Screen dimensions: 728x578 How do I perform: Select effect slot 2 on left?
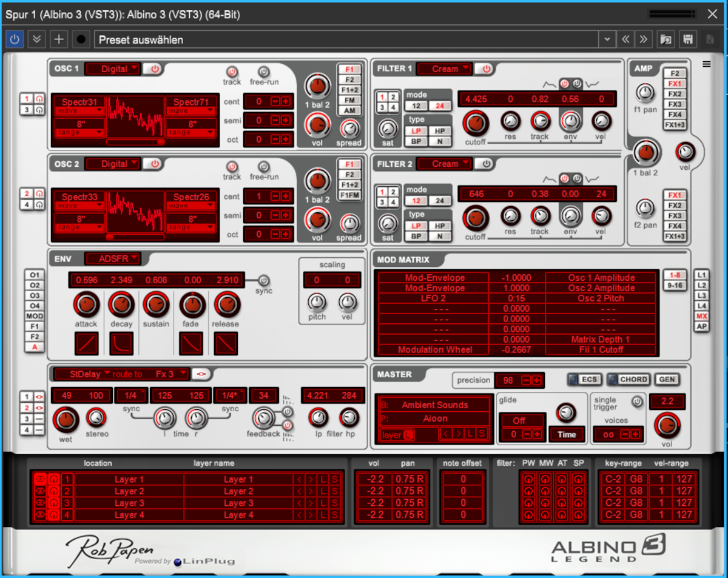point(27,408)
